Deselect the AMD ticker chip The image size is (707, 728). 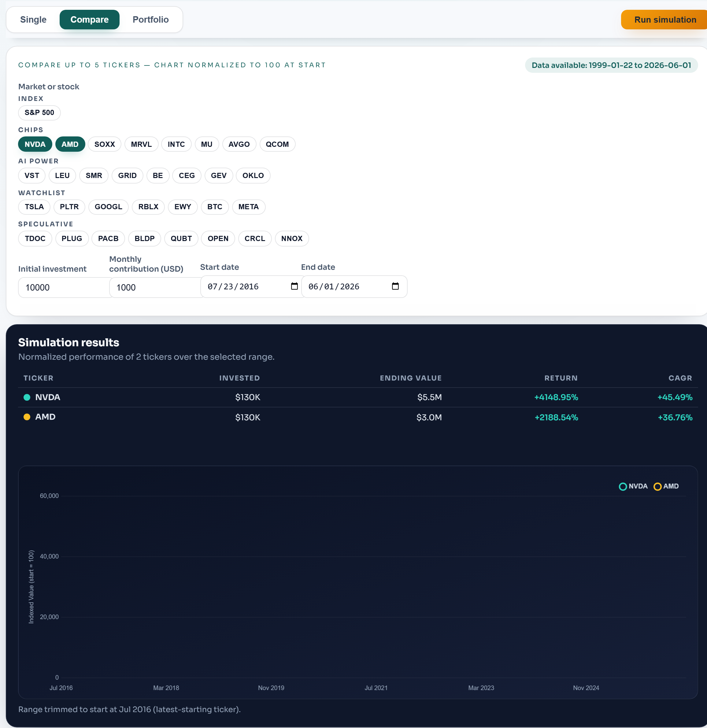70,144
